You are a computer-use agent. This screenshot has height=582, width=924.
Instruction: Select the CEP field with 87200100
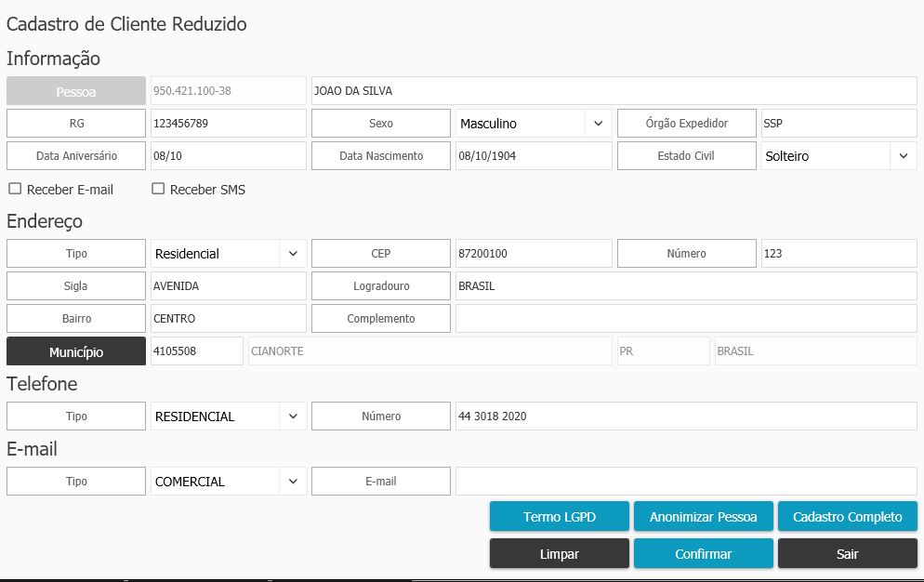[534, 254]
